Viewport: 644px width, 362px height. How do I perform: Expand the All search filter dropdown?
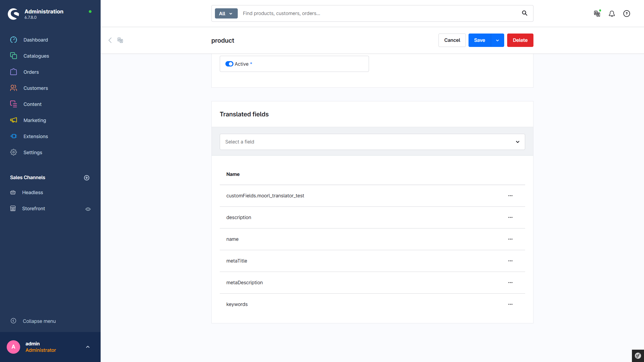(226, 13)
